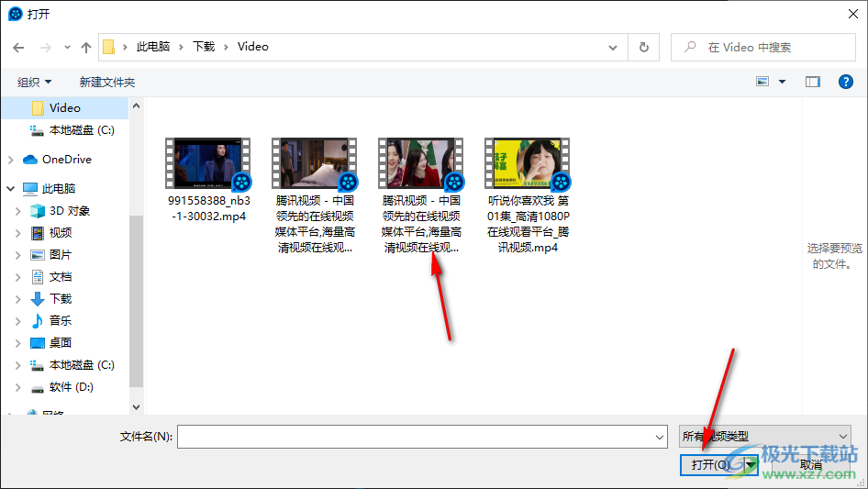Toggle the preview pane button

coord(813,82)
